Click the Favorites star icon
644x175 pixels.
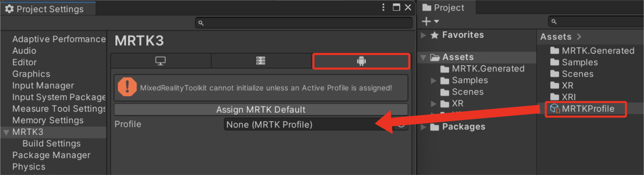pyautogui.click(x=435, y=35)
